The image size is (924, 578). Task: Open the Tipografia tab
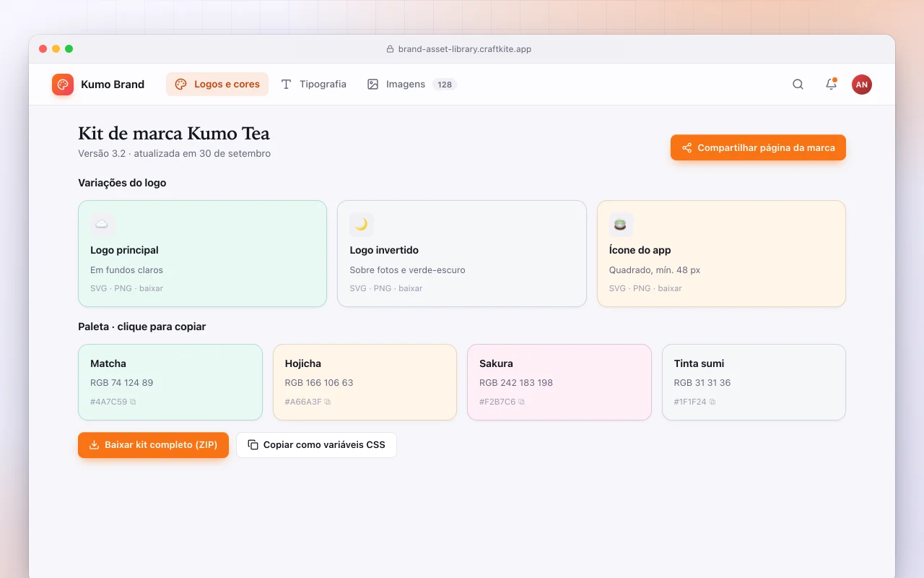tap(313, 85)
